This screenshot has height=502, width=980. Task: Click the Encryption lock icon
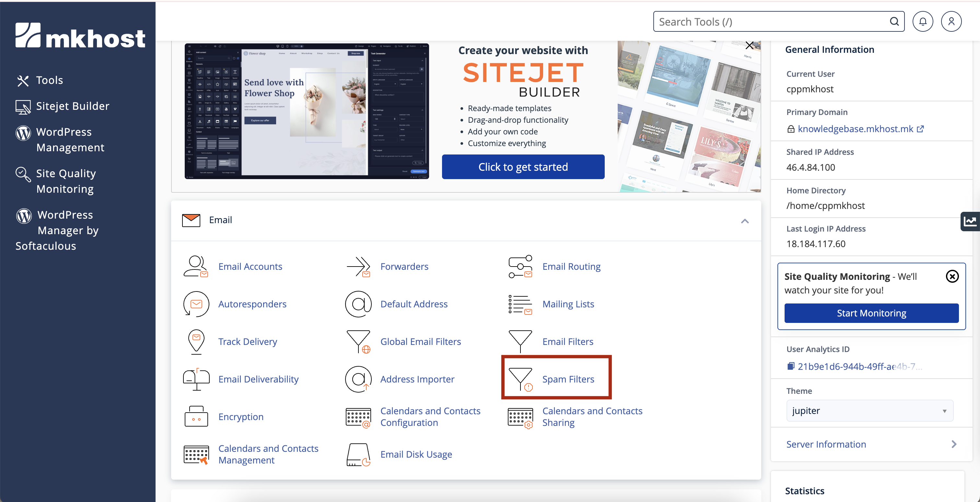point(196,416)
